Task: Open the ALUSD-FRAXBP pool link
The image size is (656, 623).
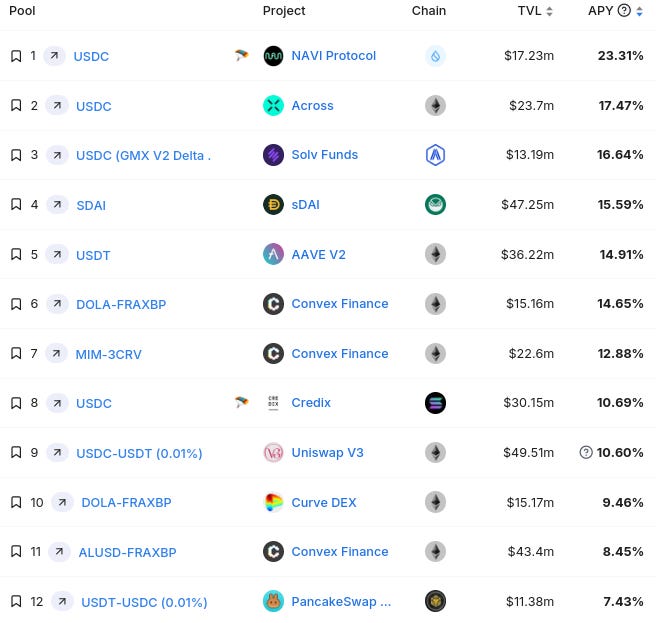Action: (x=128, y=552)
